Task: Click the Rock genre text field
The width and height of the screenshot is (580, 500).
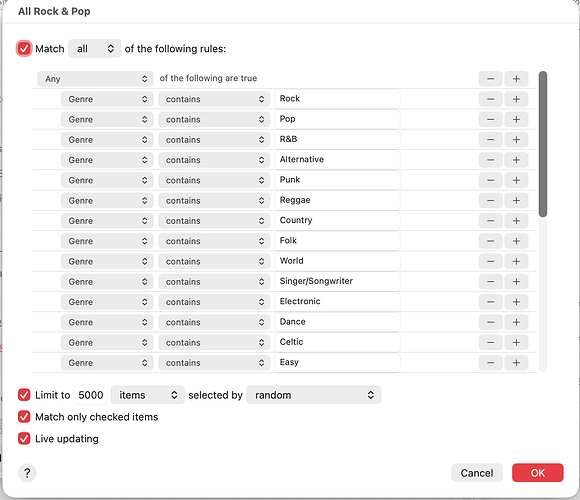Action: click(337, 99)
